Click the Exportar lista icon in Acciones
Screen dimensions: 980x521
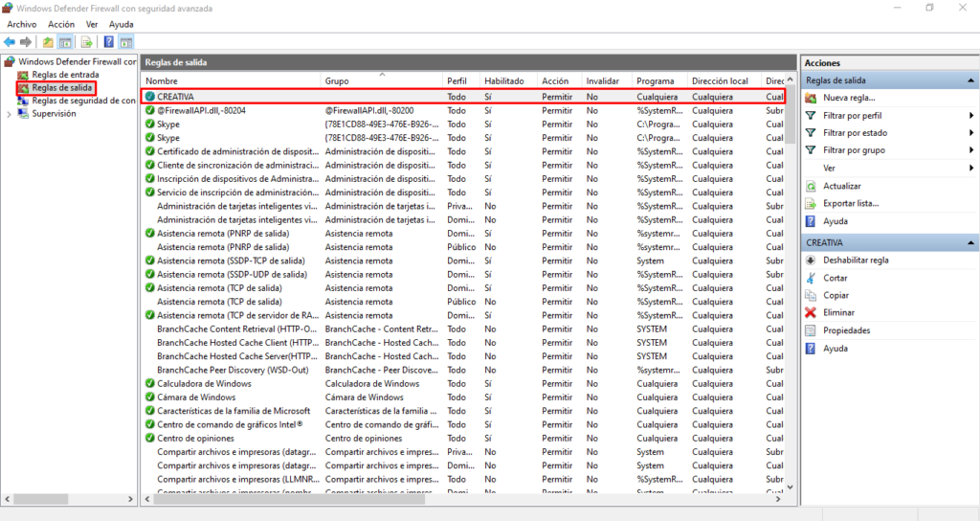click(811, 203)
